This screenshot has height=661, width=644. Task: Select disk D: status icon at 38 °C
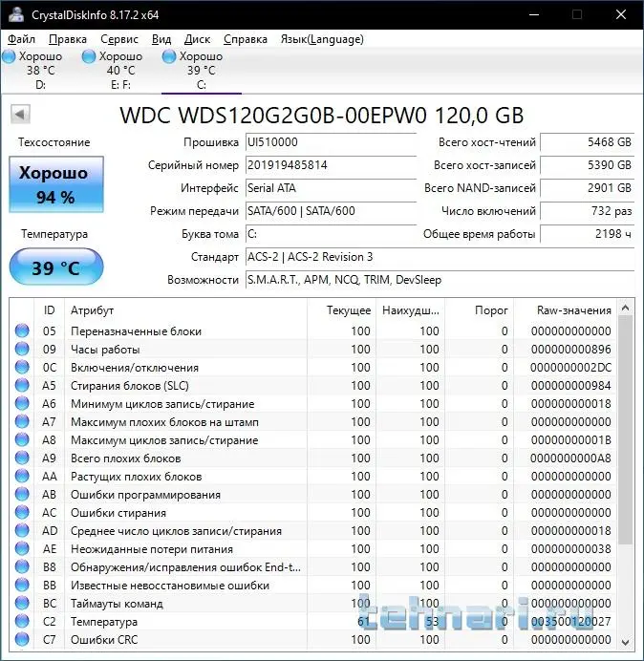pos(10,57)
